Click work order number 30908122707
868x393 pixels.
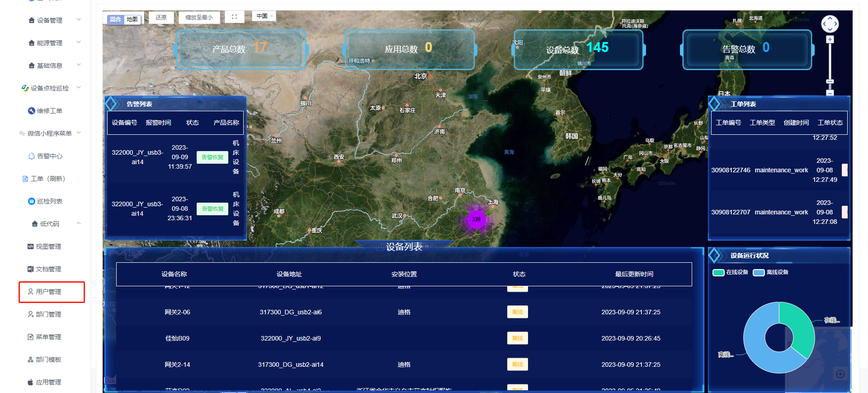pos(731,212)
